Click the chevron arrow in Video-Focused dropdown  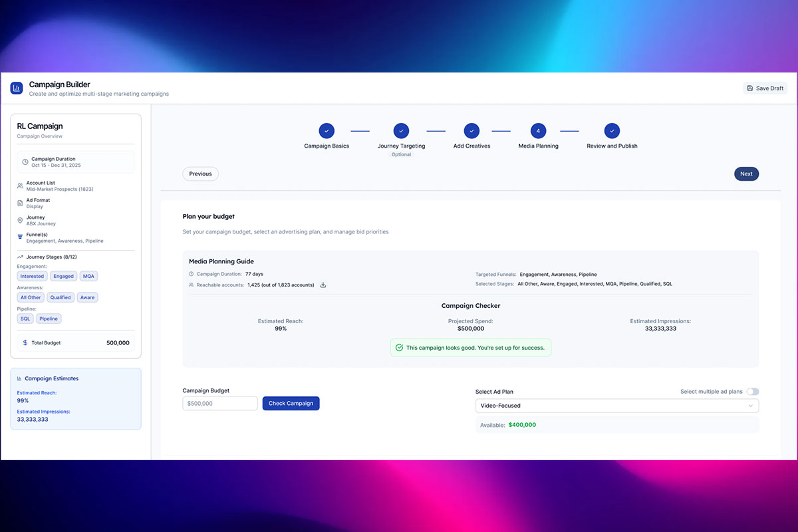[x=751, y=406]
